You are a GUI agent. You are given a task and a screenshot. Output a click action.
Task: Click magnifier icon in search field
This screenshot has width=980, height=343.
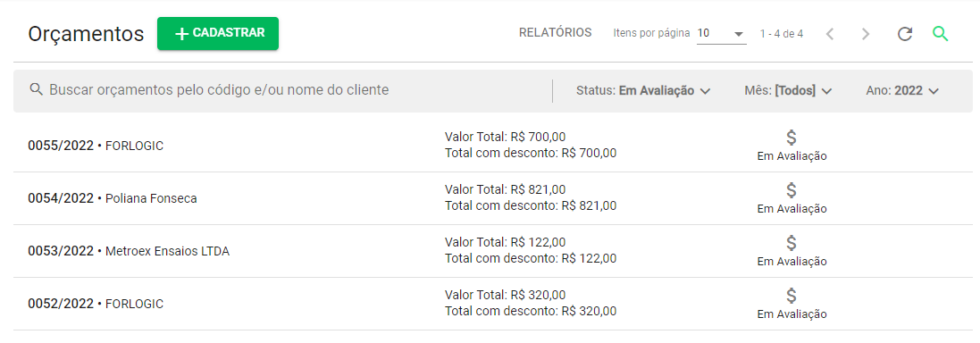click(x=36, y=89)
